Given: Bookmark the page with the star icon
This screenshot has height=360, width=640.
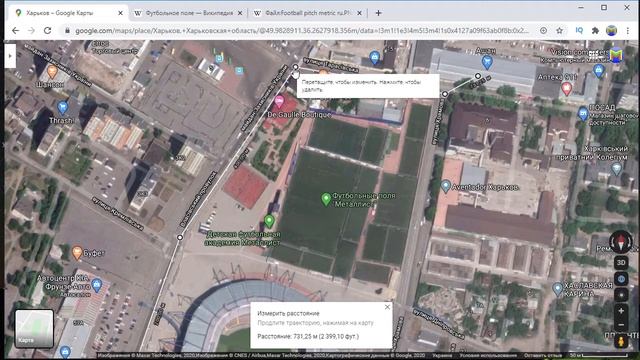Looking at the screenshot, I should coord(560,31).
